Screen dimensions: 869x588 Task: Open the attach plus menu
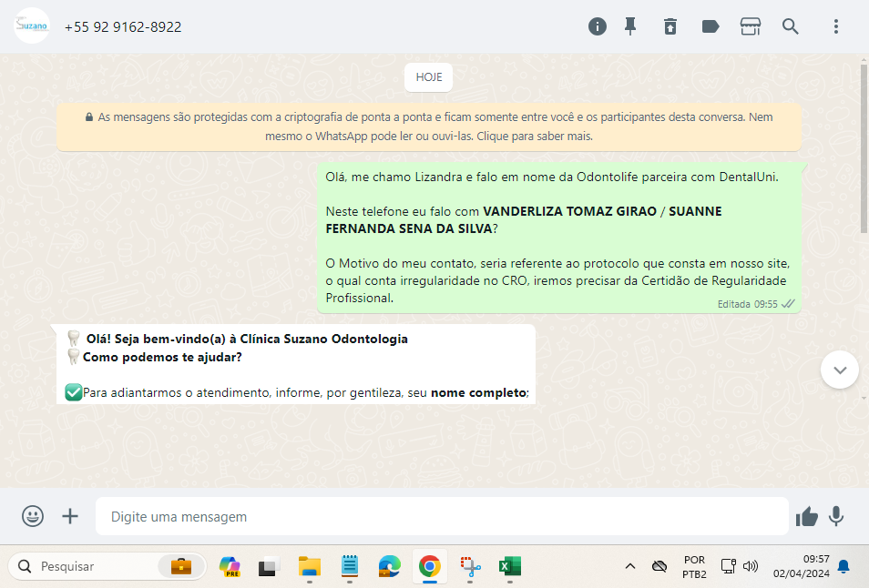coord(70,516)
